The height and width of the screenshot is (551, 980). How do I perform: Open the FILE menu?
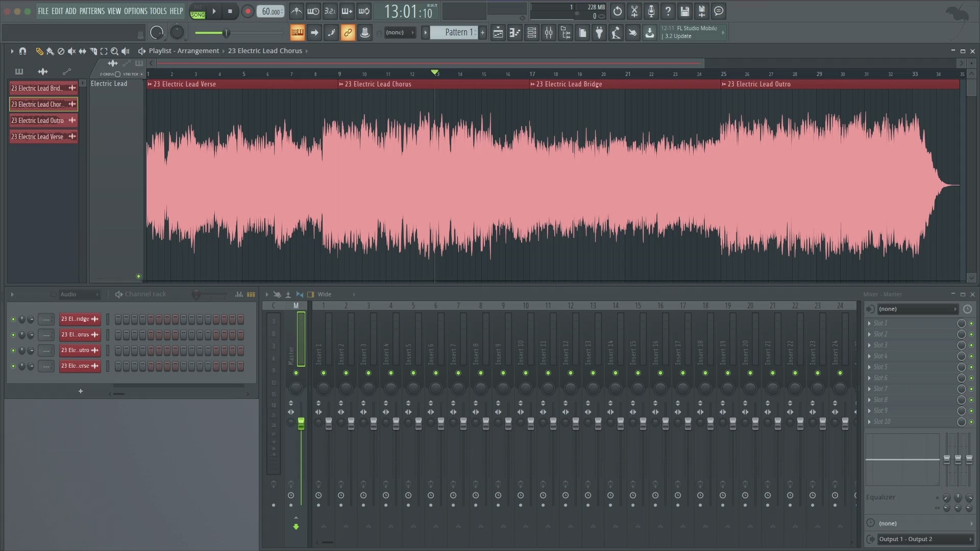pos(43,11)
